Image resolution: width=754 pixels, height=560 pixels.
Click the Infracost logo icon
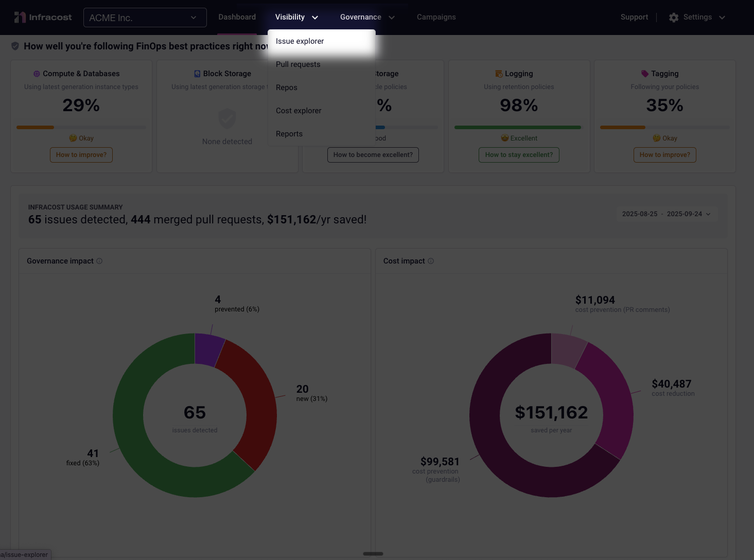pos(20,17)
